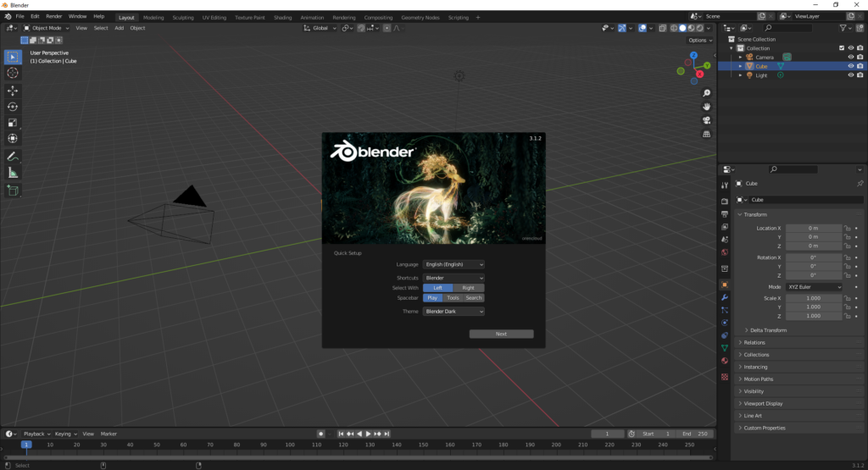Open the Render properties tab
868x470 pixels.
point(725,202)
